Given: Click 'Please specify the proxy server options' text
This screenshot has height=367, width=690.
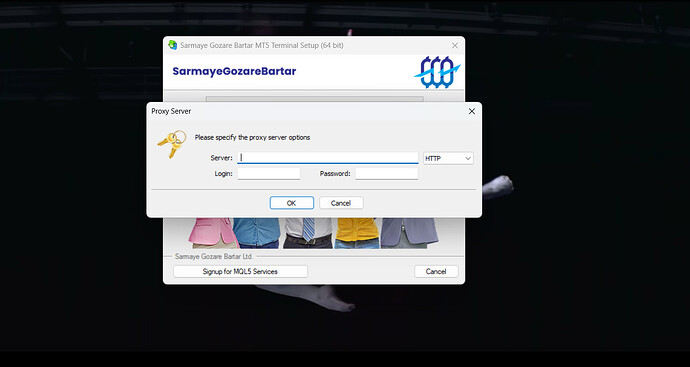Looking at the screenshot, I should click(x=252, y=137).
